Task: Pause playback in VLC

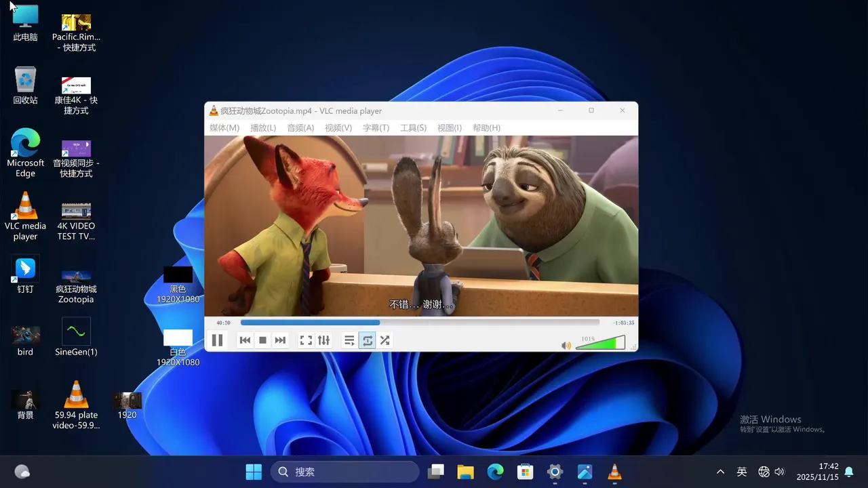Action: [217, 340]
